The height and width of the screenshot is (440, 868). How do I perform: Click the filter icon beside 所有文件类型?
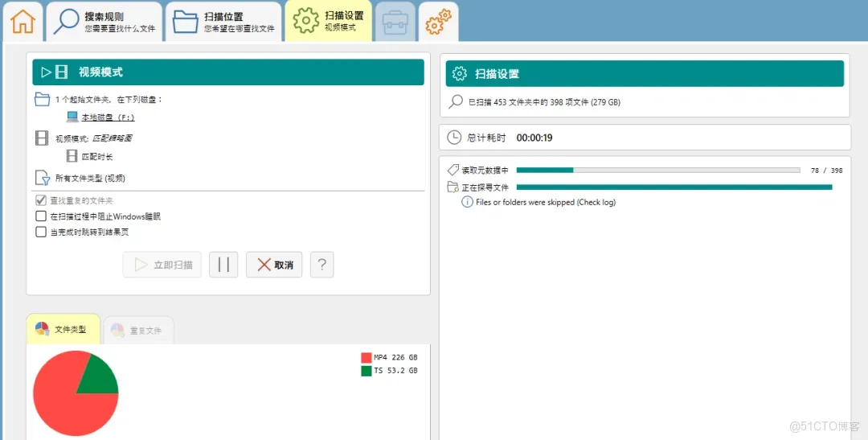pos(43,178)
